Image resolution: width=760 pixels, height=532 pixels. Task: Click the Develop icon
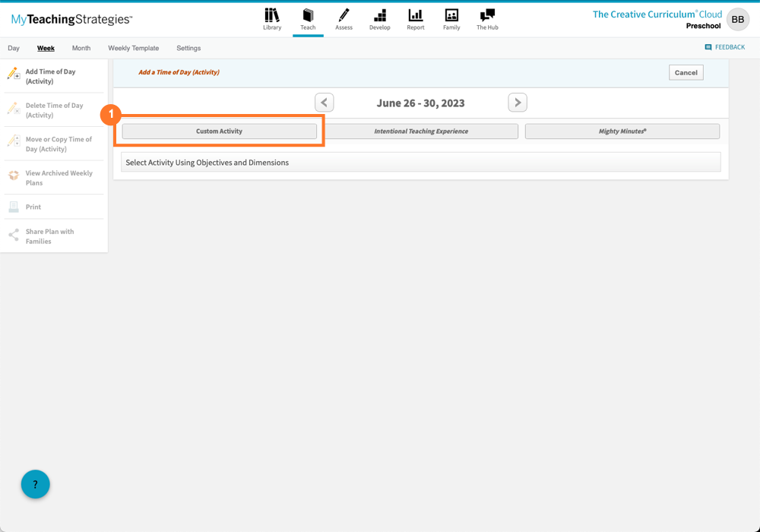(379, 19)
